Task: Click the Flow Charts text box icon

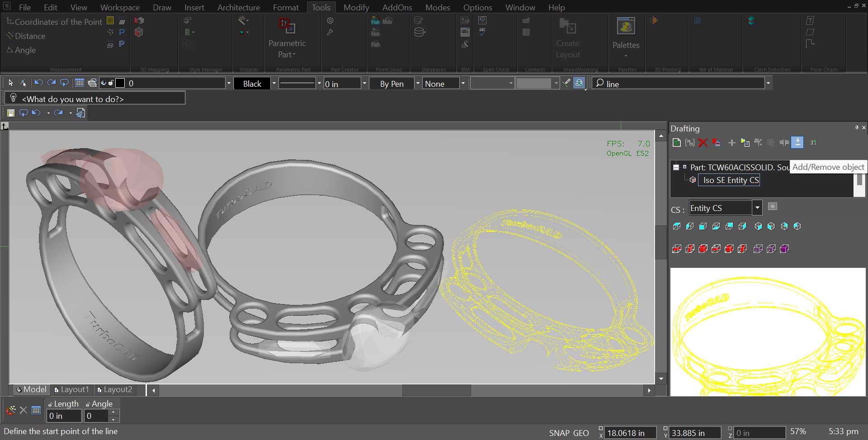Action: tap(810, 20)
